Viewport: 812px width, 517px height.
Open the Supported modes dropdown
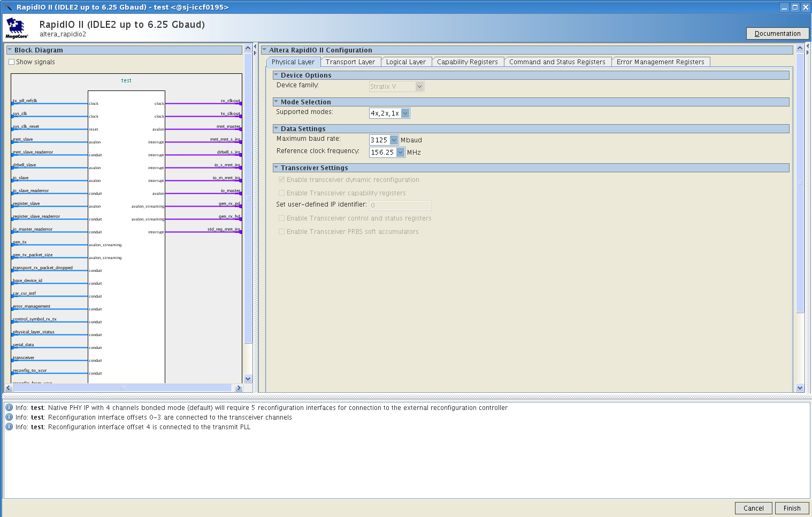click(x=389, y=113)
